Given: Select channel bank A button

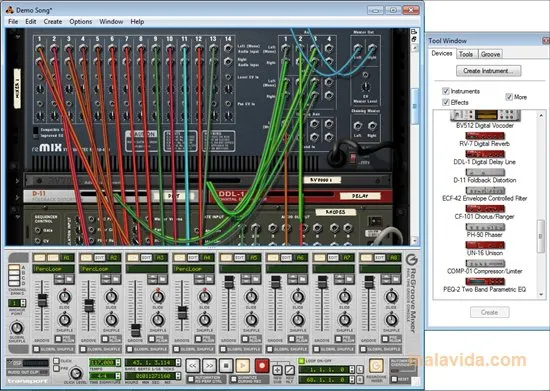Looking at the screenshot, I should click(x=14, y=268).
